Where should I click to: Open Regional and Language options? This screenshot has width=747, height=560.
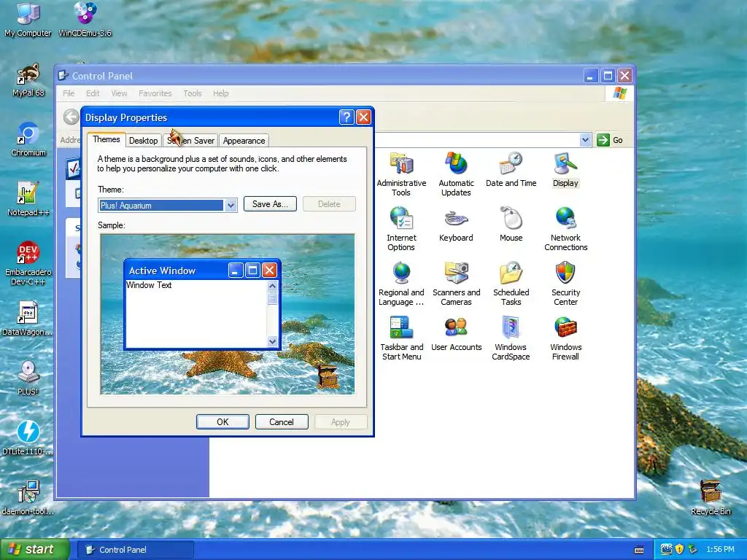click(401, 284)
